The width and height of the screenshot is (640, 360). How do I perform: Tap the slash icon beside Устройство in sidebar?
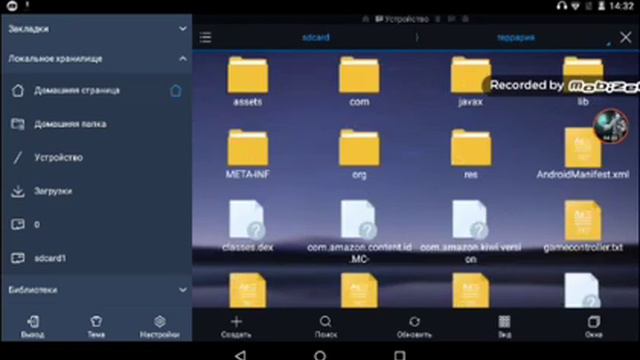pos(18,157)
